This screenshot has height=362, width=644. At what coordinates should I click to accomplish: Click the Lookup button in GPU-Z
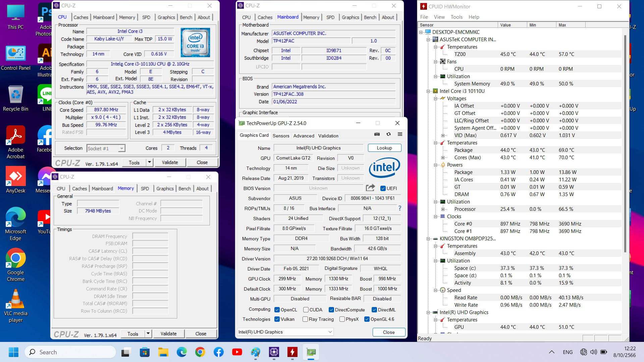[384, 148]
